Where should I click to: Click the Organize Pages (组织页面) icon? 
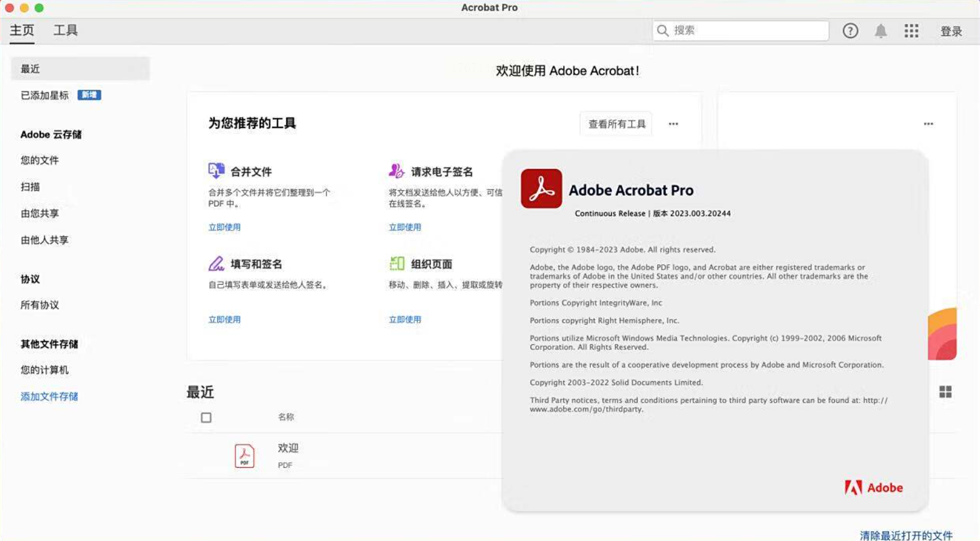point(397,264)
